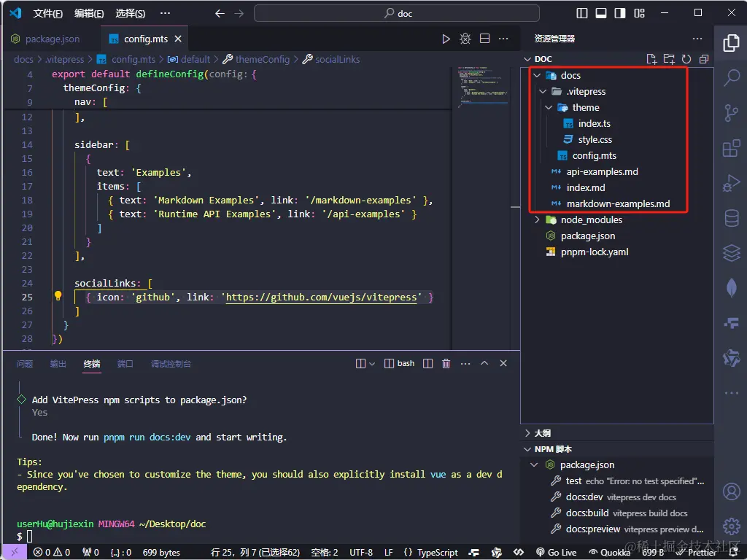
Task: Click themeConfig in the breadcrumb
Action: click(263, 59)
